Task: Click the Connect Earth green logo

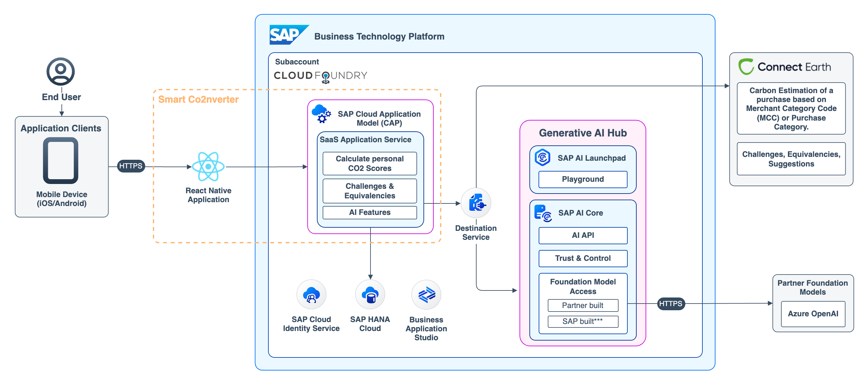Action: 746,67
